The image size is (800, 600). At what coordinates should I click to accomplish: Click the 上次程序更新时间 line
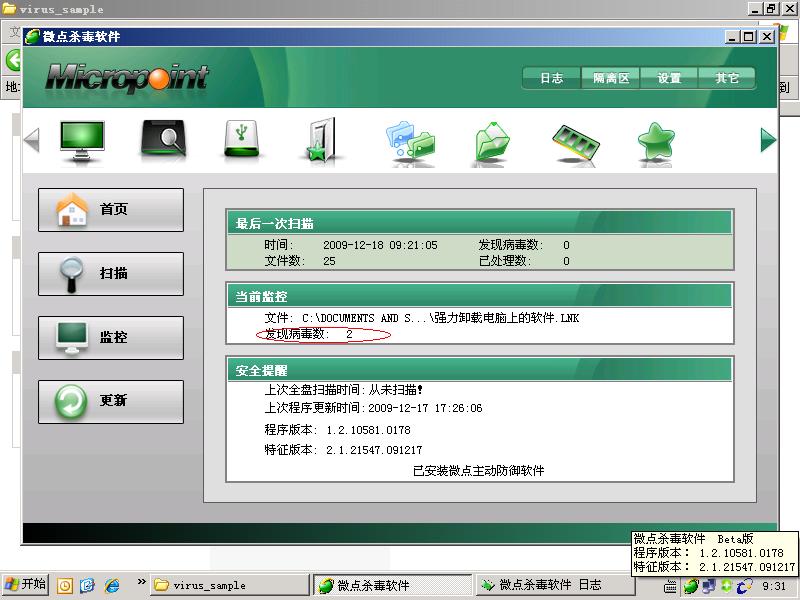(373, 408)
